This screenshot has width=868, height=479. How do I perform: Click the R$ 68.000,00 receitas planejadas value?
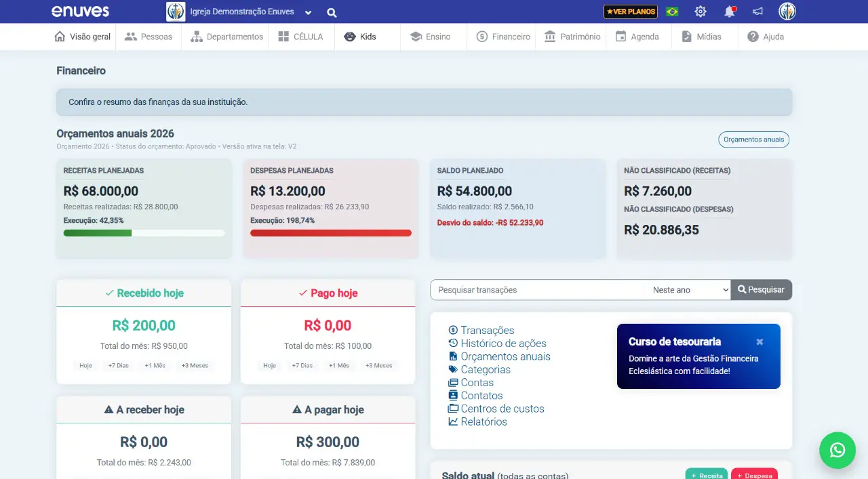(x=101, y=192)
